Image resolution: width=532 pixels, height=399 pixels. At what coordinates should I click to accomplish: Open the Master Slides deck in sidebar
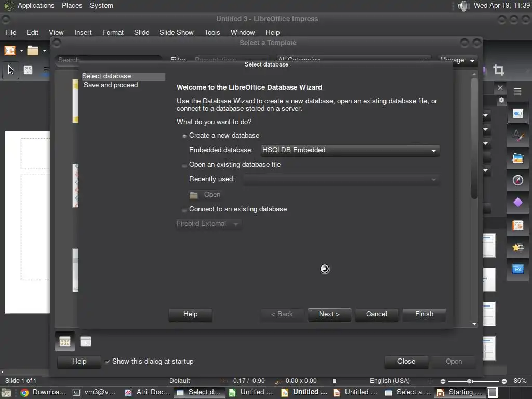click(x=518, y=270)
